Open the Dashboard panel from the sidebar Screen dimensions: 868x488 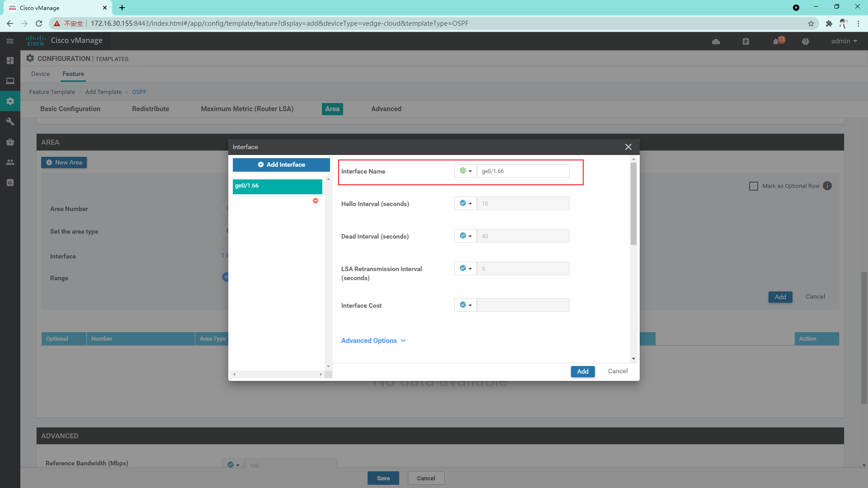click(9, 60)
